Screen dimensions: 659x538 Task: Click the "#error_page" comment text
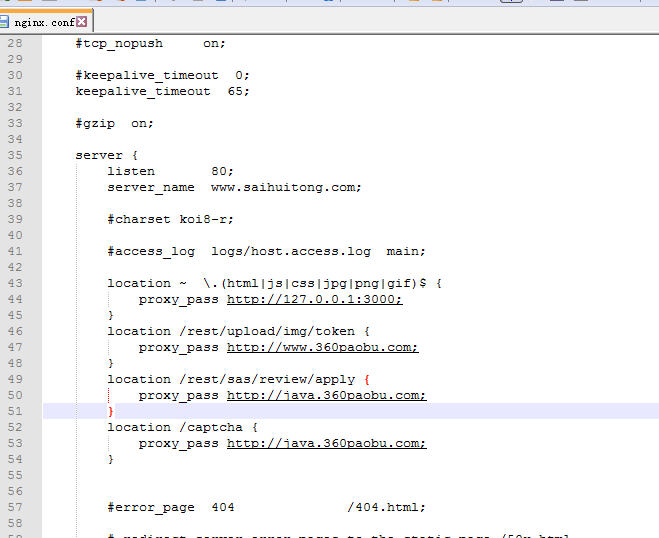click(151, 508)
